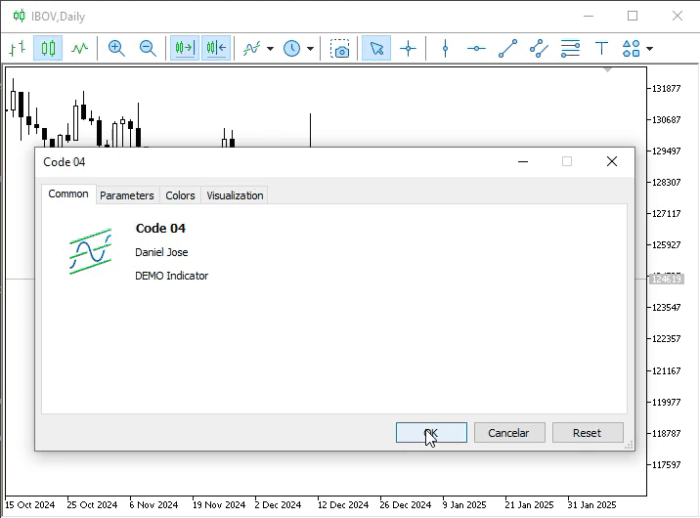700x518 pixels.
Task: Switch to the Parameters tab
Action: (127, 195)
